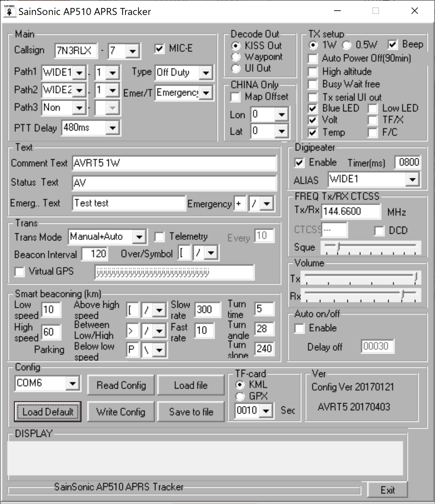Open the callsign SSID dropdown
The image size is (435, 504).
133,51
